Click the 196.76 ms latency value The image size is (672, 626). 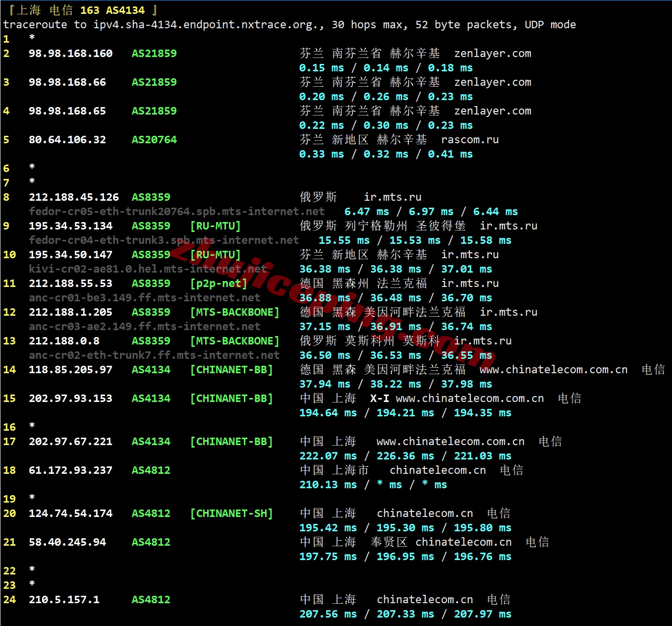coord(483,557)
